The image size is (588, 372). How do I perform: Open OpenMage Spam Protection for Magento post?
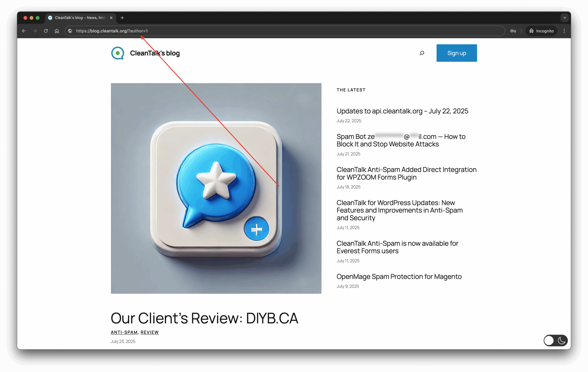(399, 276)
